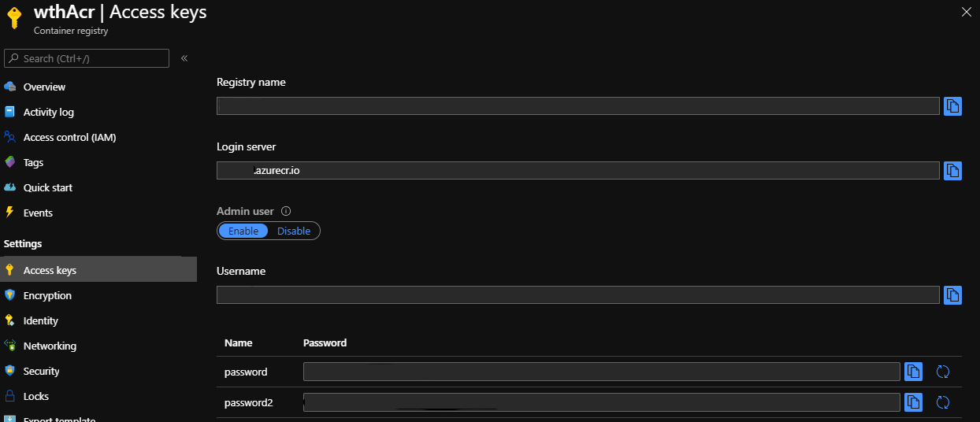Copy the Username field value
Viewport: 980px width, 422px height.
952,295
